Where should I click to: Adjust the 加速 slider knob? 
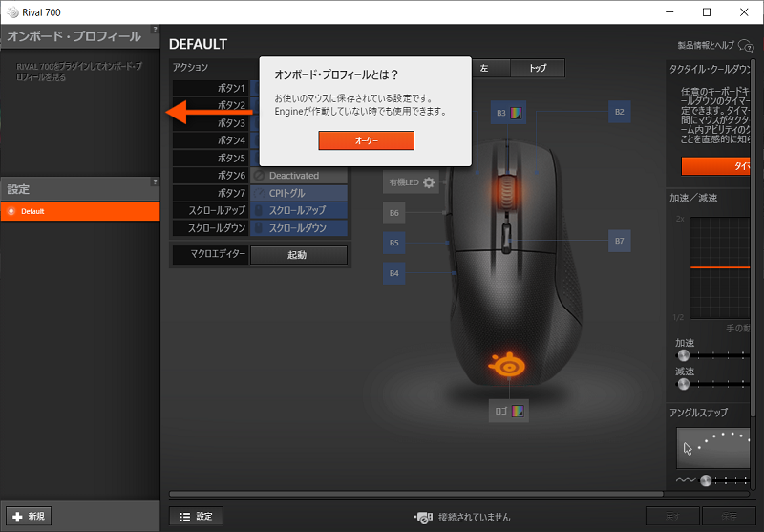click(x=684, y=355)
